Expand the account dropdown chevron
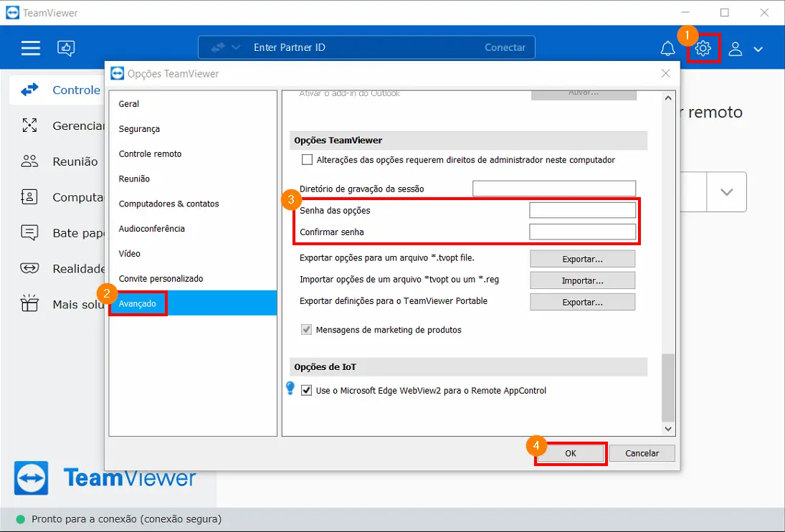785x532 pixels. click(758, 49)
